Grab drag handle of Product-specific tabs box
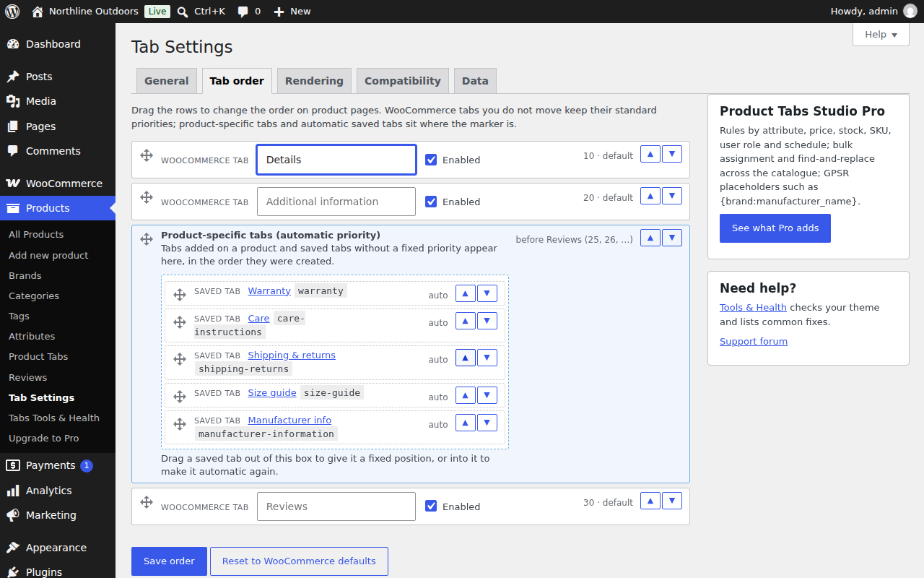 [x=146, y=239]
